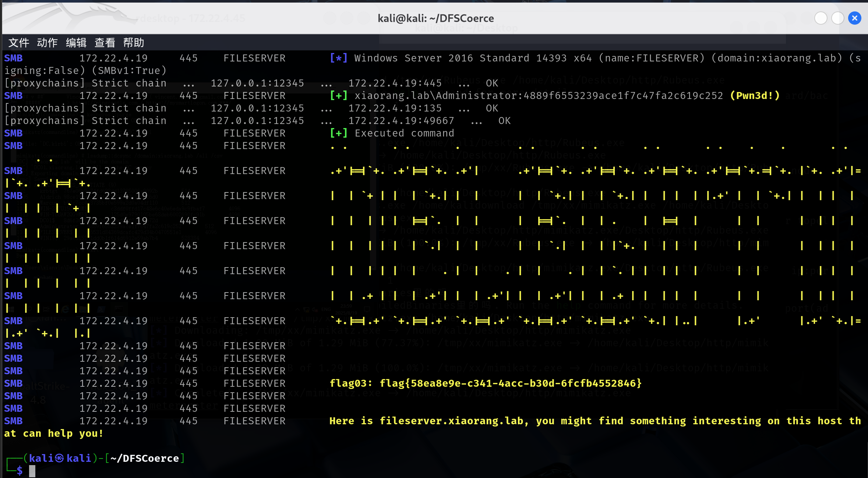This screenshot has height=478, width=868.
Task: Click the maximize circle button in the title bar
Action: (x=837, y=18)
